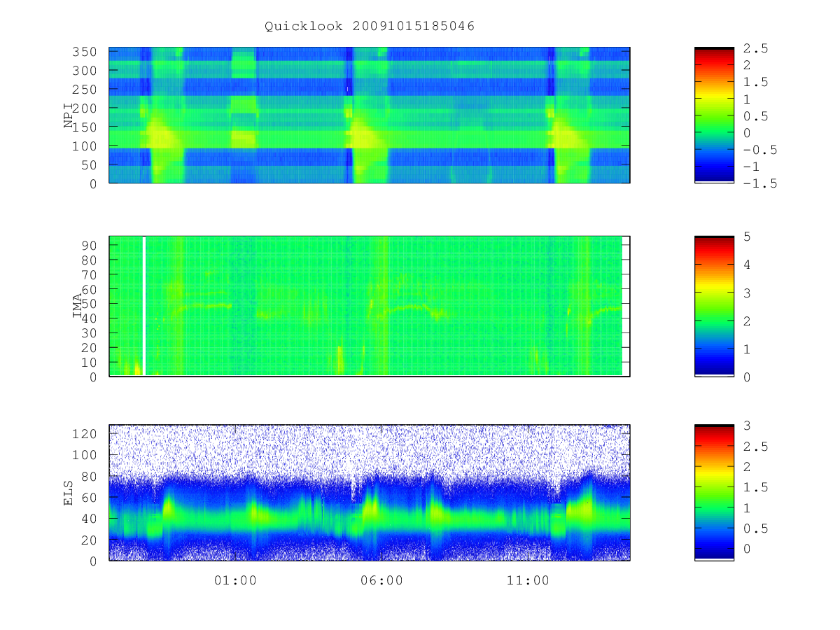
Task: Click the ELS spectrogram panel
Action: pyautogui.click(x=370, y=493)
